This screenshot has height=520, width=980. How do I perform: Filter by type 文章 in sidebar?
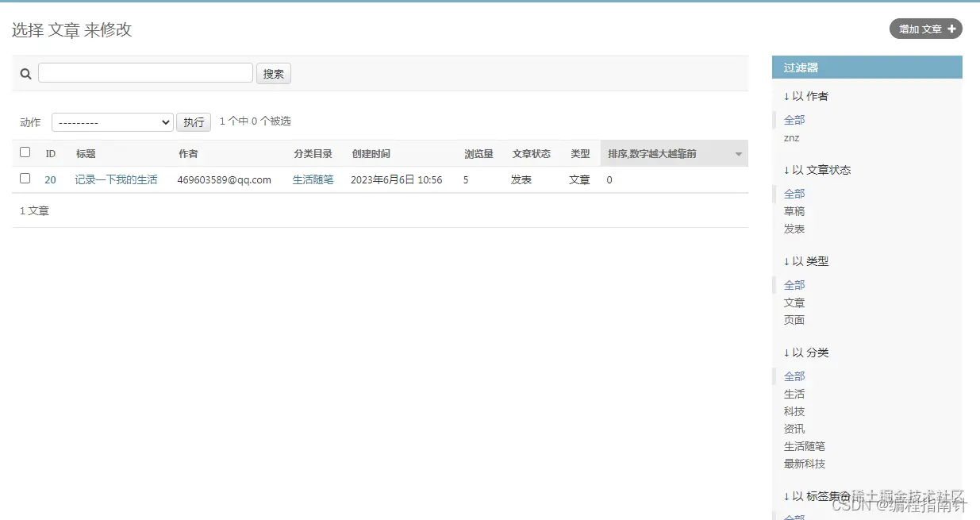click(794, 302)
